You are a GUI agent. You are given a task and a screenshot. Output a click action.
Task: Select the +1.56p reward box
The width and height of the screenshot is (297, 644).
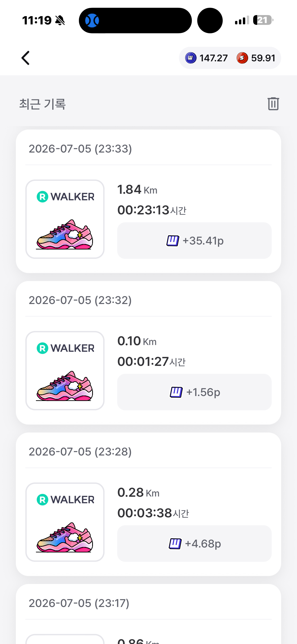pyautogui.click(x=194, y=392)
